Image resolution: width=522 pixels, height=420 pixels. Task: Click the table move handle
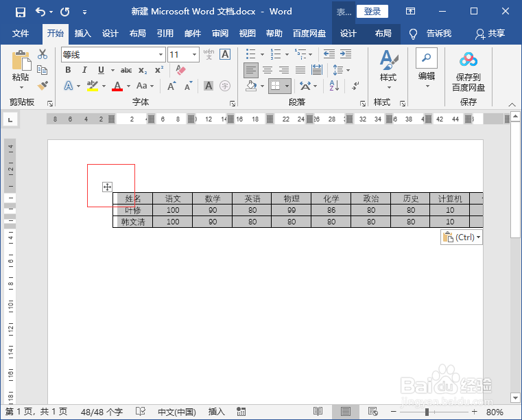[x=107, y=187]
